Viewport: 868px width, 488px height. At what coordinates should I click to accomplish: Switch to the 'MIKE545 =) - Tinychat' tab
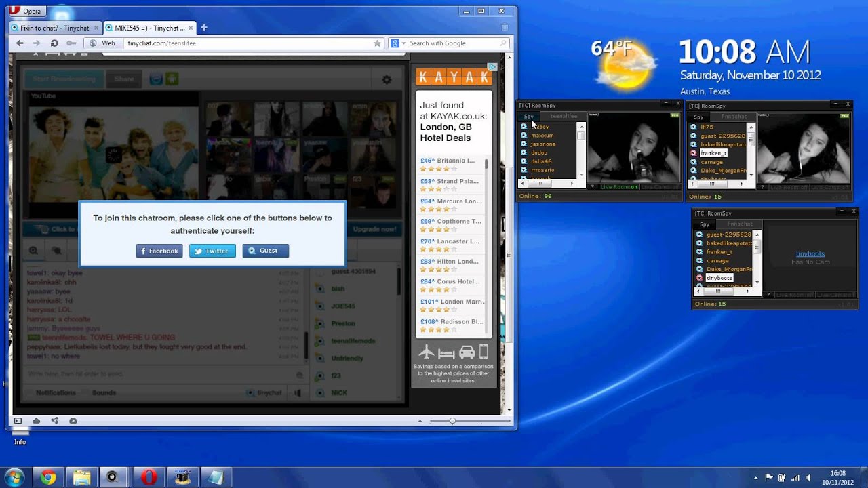click(150, 28)
